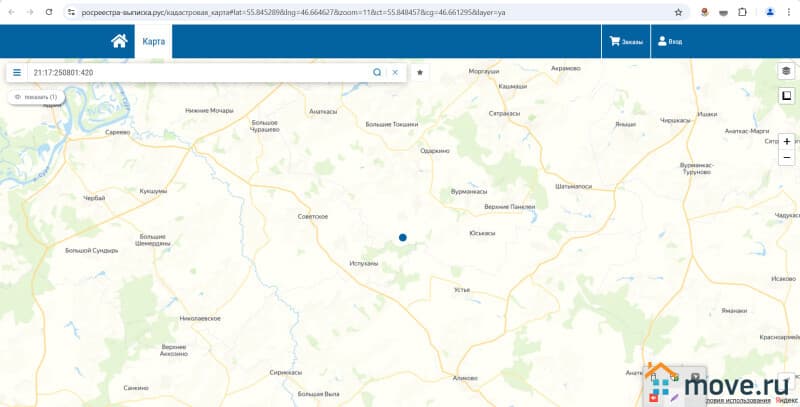Switch to the Карта tab
The height and width of the screenshot is (407, 800).
point(153,42)
